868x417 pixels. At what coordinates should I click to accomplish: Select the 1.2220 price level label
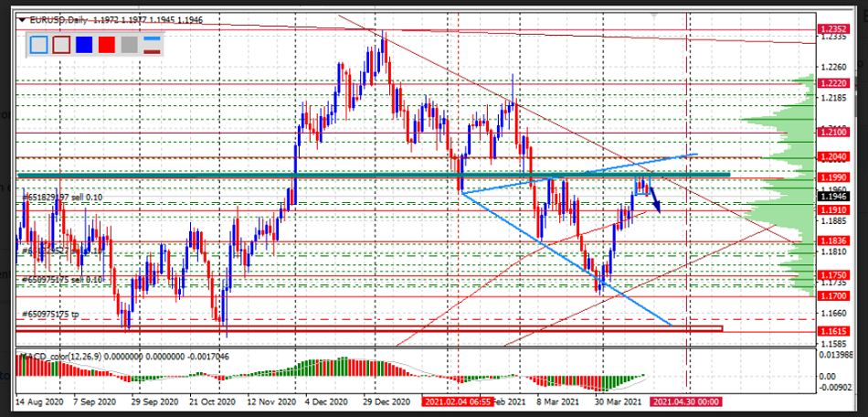pyautogui.click(x=831, y=82)
